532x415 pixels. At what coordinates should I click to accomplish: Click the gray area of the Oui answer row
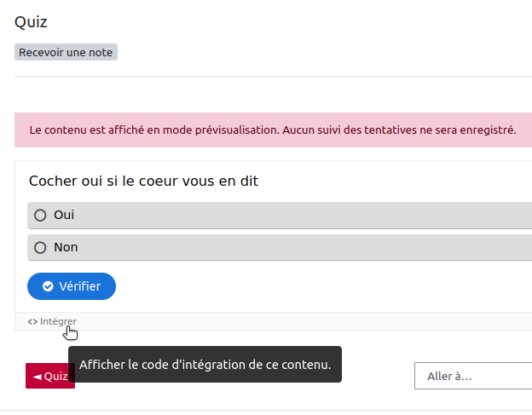click(x=298, y=216)
